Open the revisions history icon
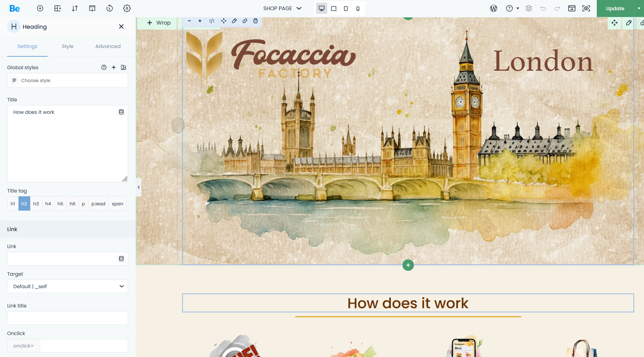This screenshot has height=357, width=644. (110, 8)
